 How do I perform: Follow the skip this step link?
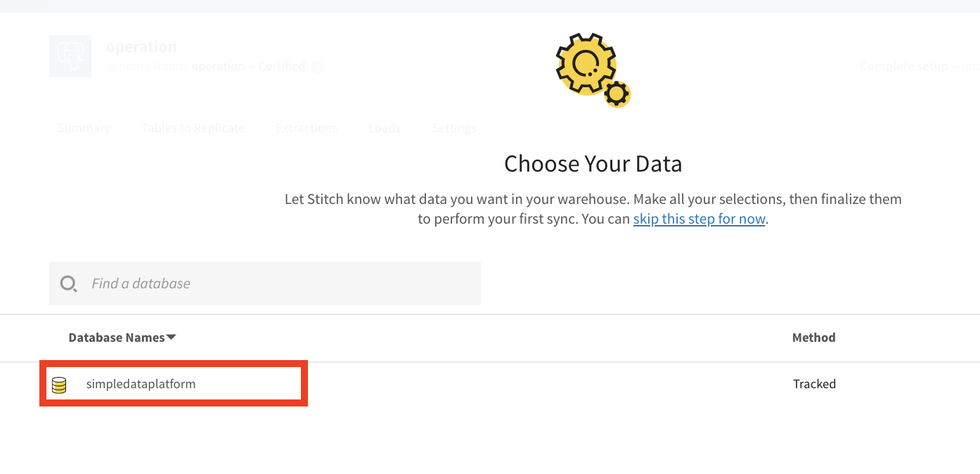click(x=699, y=219)
